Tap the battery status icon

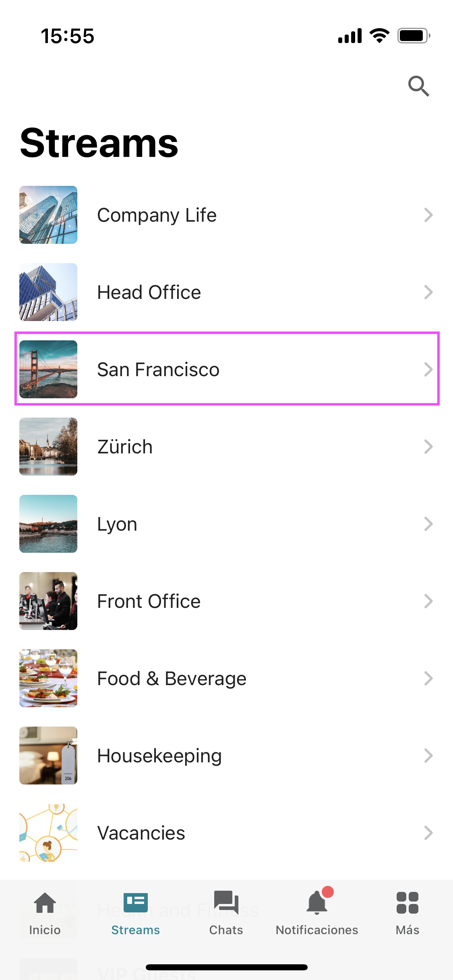coord(414,36)
